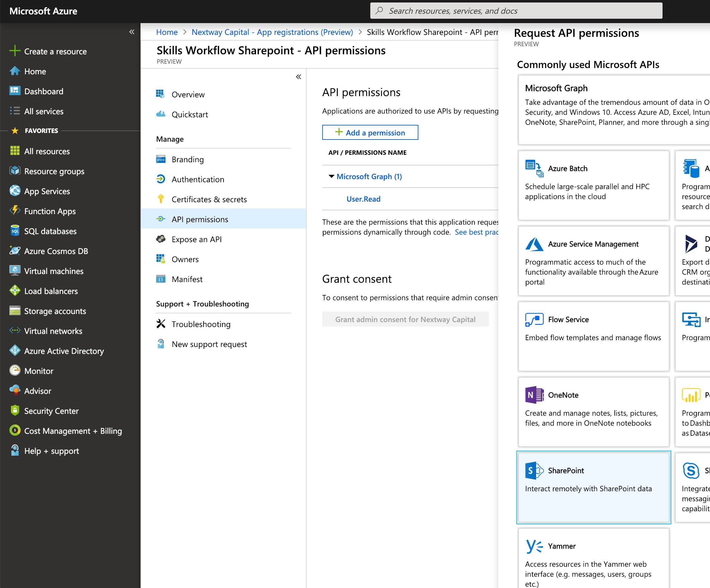Open the User.Read permission link

(x=363, y=199)
